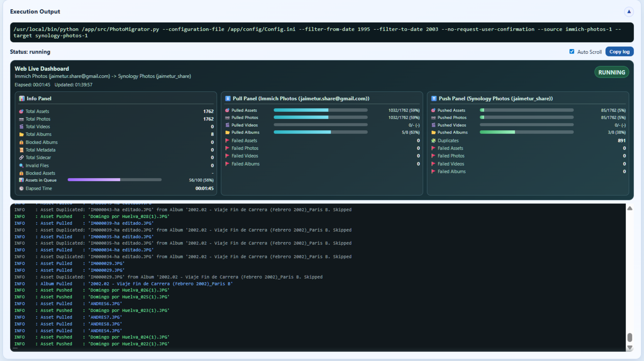Click the Pulled Albums folder icon

(x=227, y=132)
